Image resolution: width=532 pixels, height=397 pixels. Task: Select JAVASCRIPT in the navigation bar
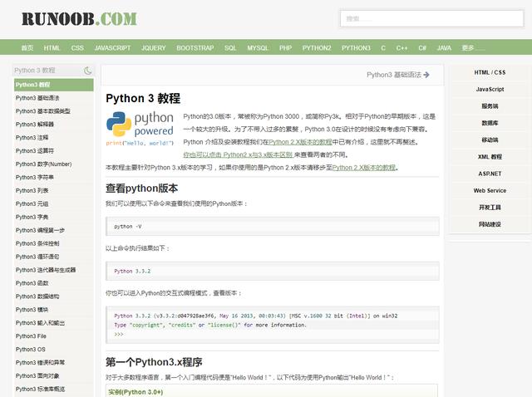pos(112,48)
